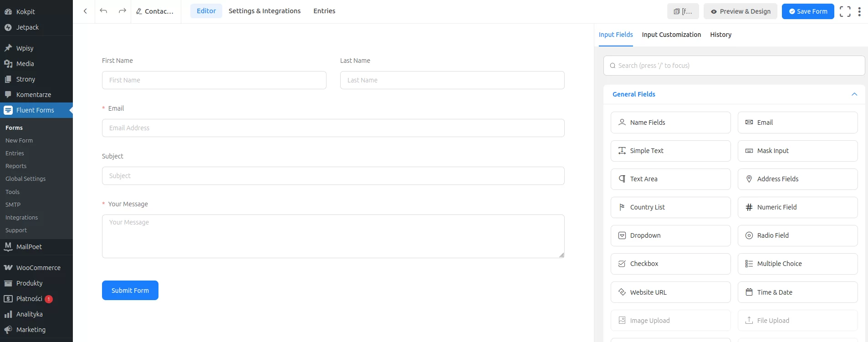Add a File Upload field
Image resolution: width=868 pixels, height=342 pixels.
coord(797,321)
